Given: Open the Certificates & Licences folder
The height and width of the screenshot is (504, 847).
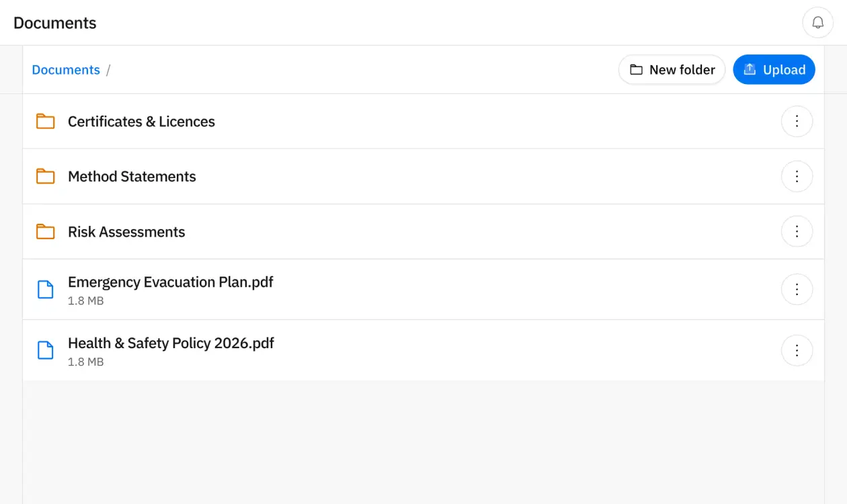Looking at the screenshot, I should click(141, 122).
